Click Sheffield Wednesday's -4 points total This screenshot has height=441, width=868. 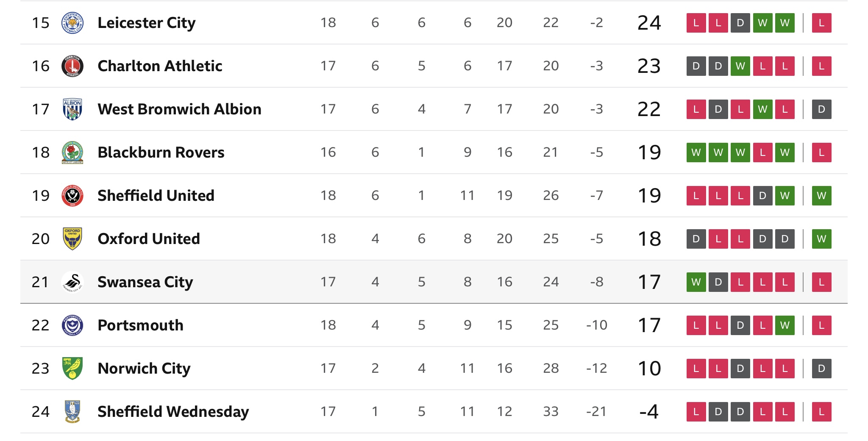(649, 412)
